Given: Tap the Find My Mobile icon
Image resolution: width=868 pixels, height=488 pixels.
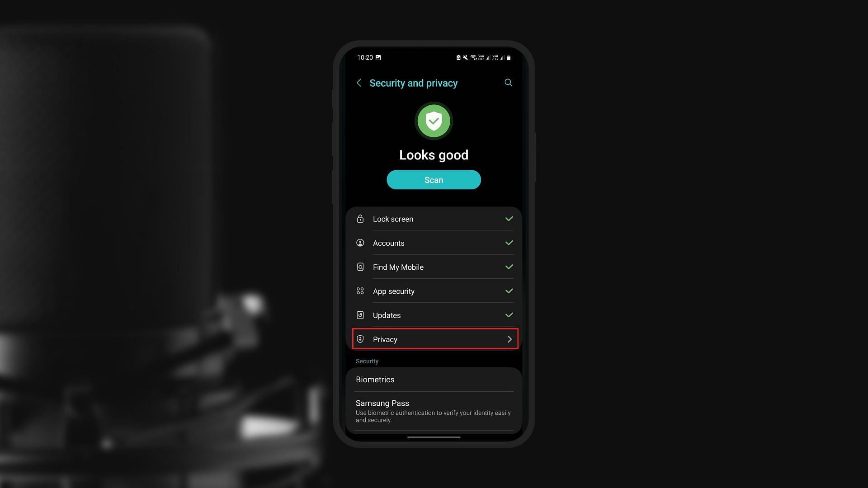Looking at the screenshot, I should point(359,267).
